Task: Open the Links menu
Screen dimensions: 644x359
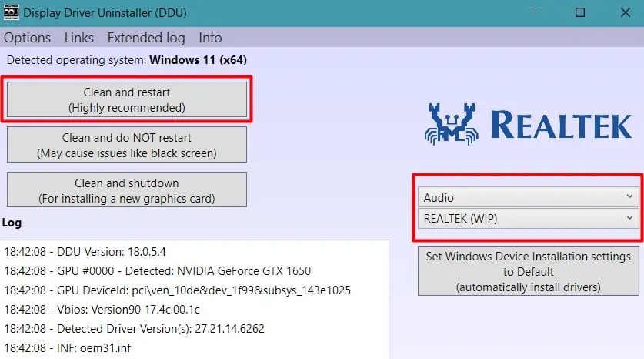Action: click(78, 38)
